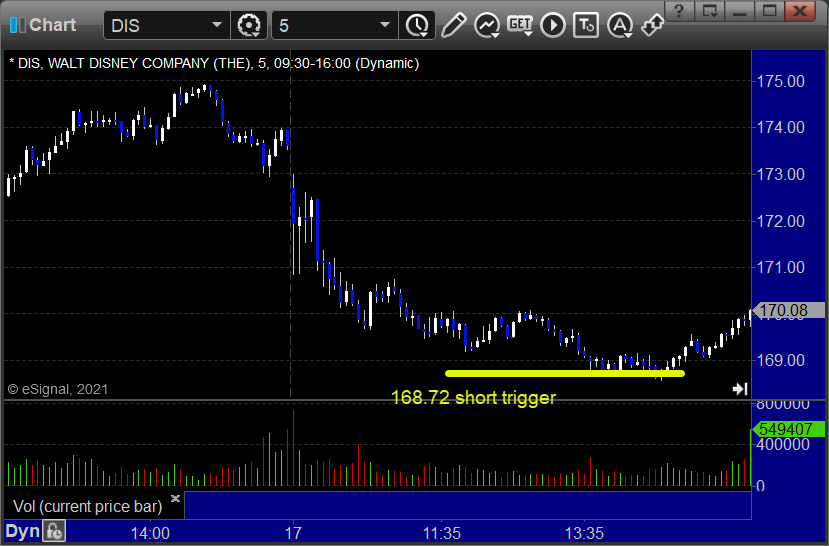The image size is (829, 546).
Task: Click the pop-out window icon
Action: coord(710,11)
